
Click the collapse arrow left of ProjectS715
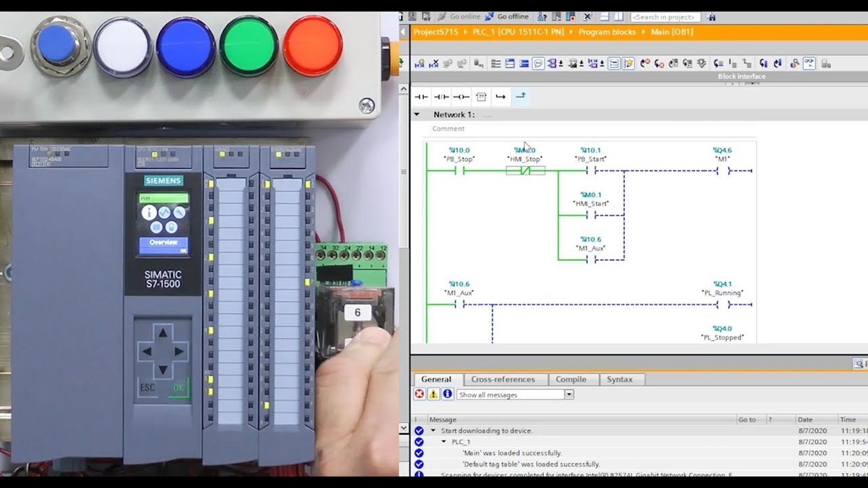(403, 32)
